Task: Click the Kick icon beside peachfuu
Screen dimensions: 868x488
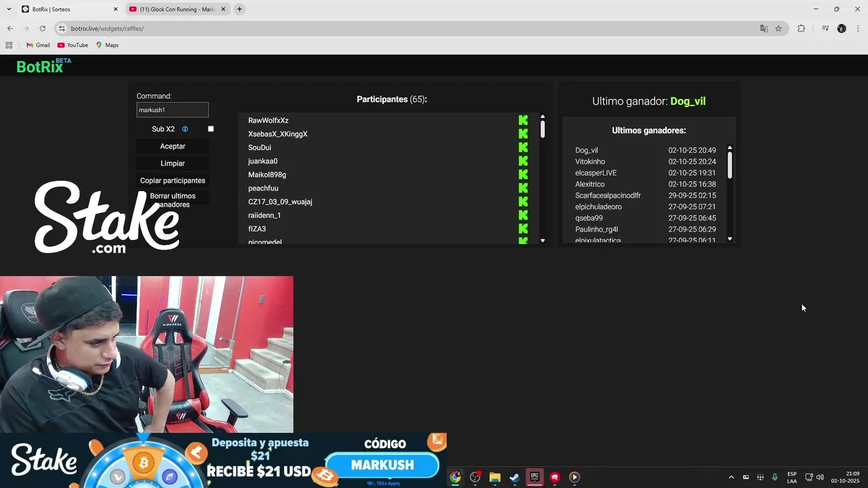Action: pyautogui.click(x=523, y=188)
